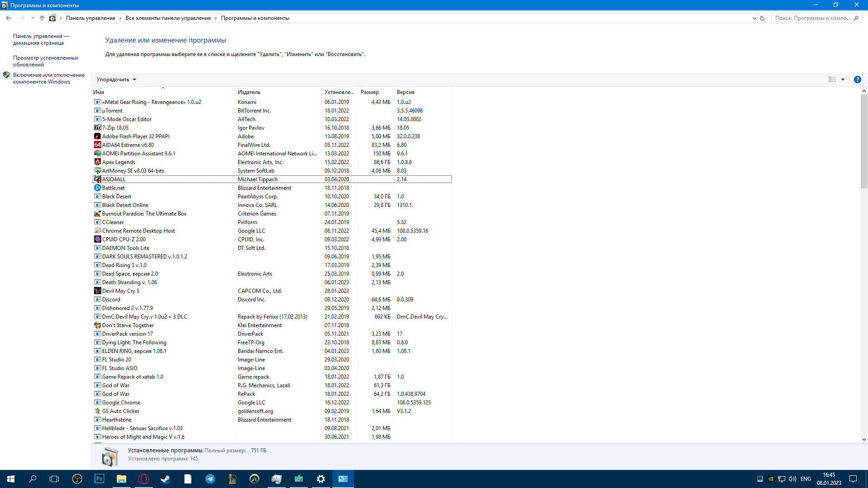The width and height of the screenshot is (868, 488).
Task: Open Панель управления домашняя страница link
Action: point(41,40)
